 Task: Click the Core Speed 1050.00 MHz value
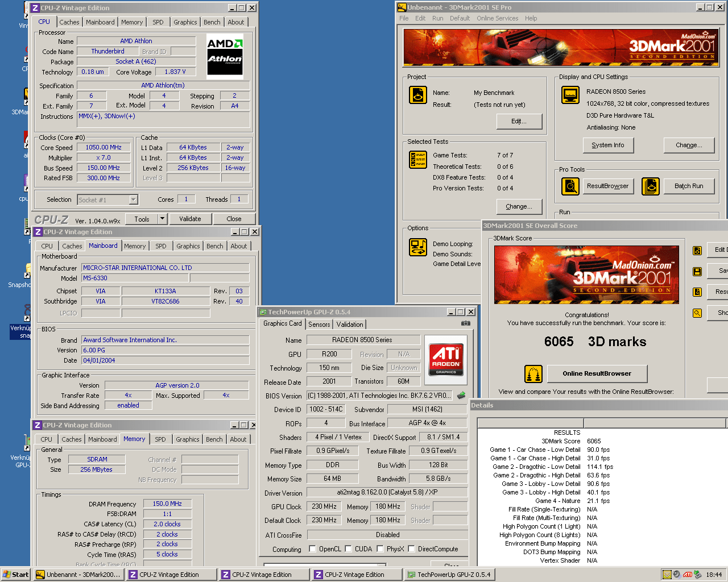(x=104, y=147)
